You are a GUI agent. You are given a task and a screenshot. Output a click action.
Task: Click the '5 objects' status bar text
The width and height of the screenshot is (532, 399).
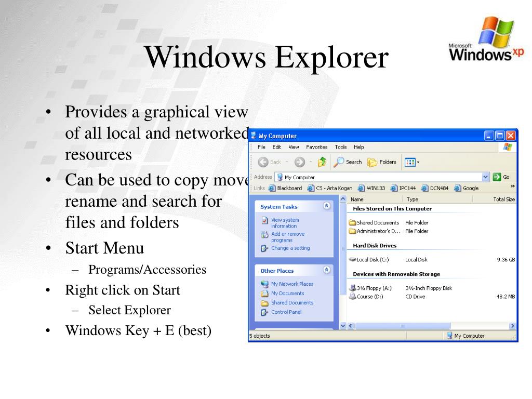pos(260,336)
